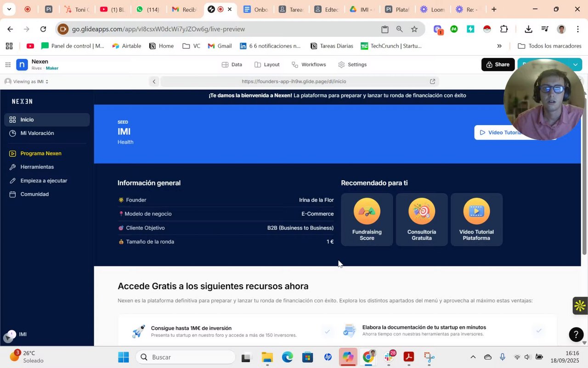The width and height of the screenshot is (588, 368).
Task: Open a new browser tab
Action: (x=494, y=9)
